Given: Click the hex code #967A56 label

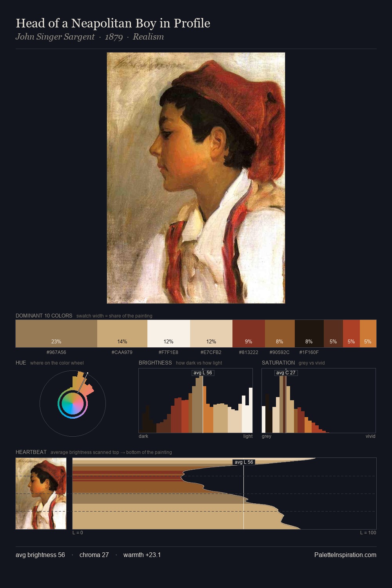Looking at the screenshot, I should point(56,352).
